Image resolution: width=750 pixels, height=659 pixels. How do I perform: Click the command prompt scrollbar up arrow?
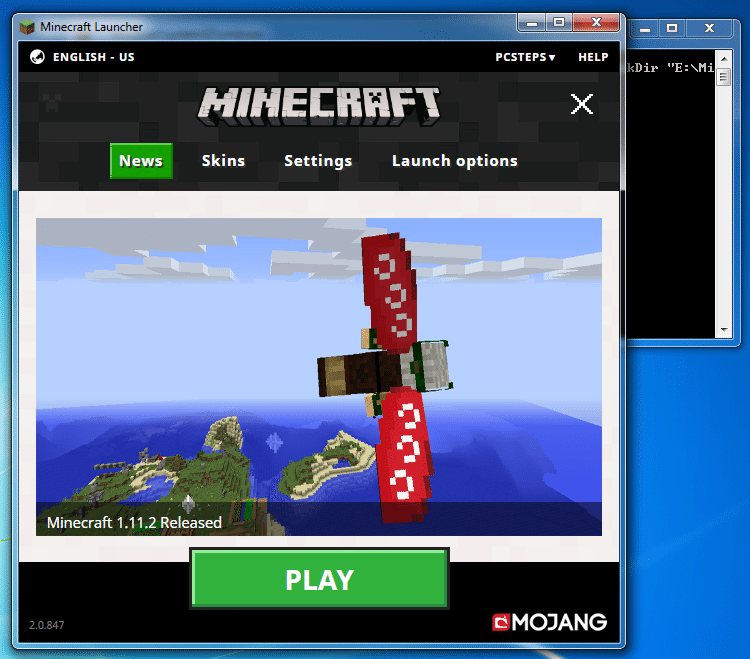pos(724,59)
